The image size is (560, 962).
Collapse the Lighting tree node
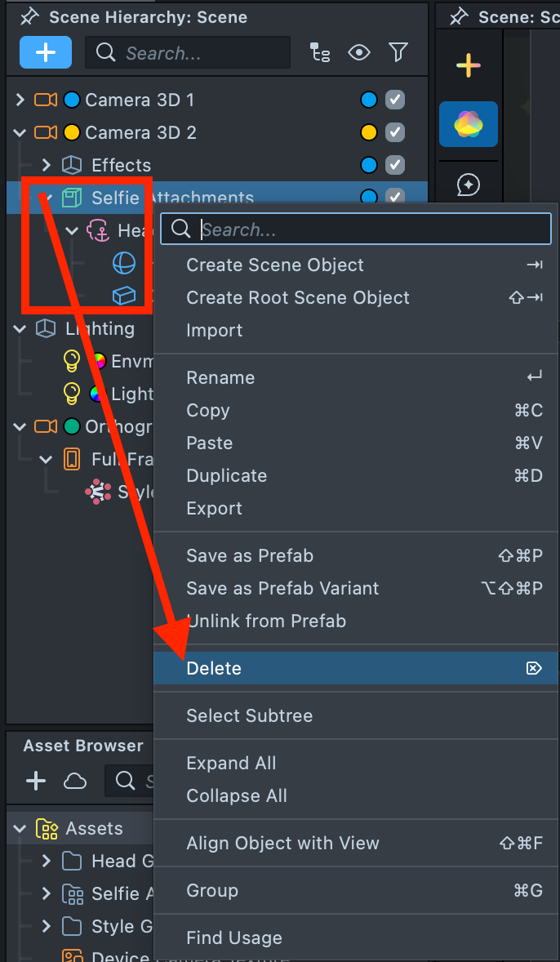(x=20, y=328)
